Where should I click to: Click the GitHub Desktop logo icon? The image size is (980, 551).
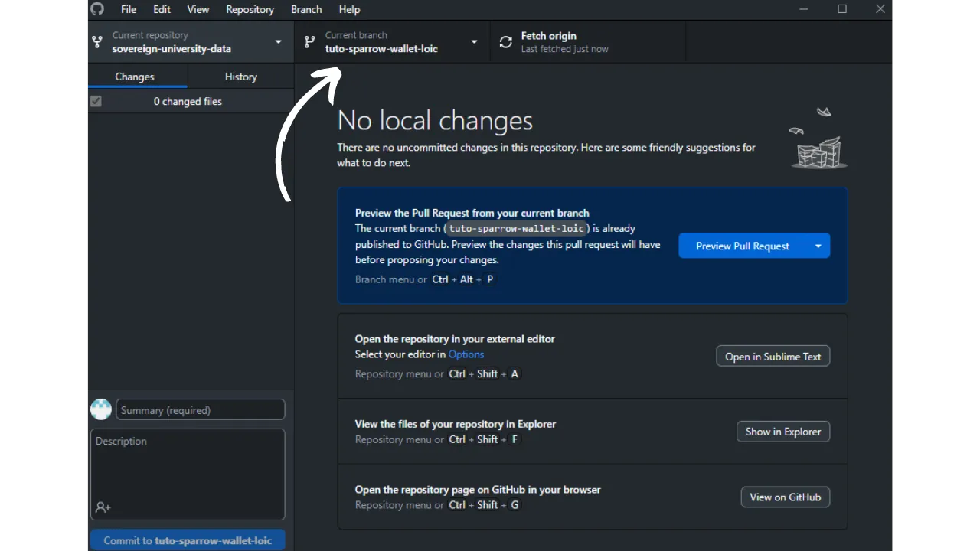[97, 9]
